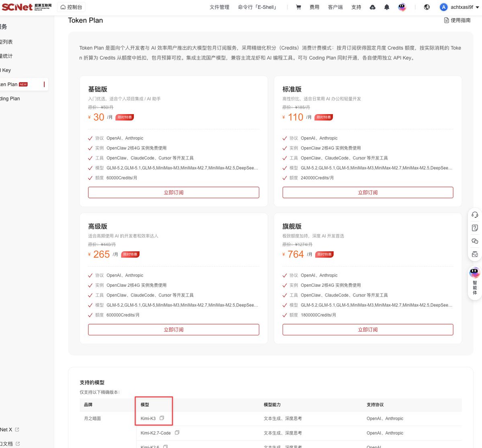Click the truncated model list in 高级版 card
482x448 pixels.
point(182,305)
